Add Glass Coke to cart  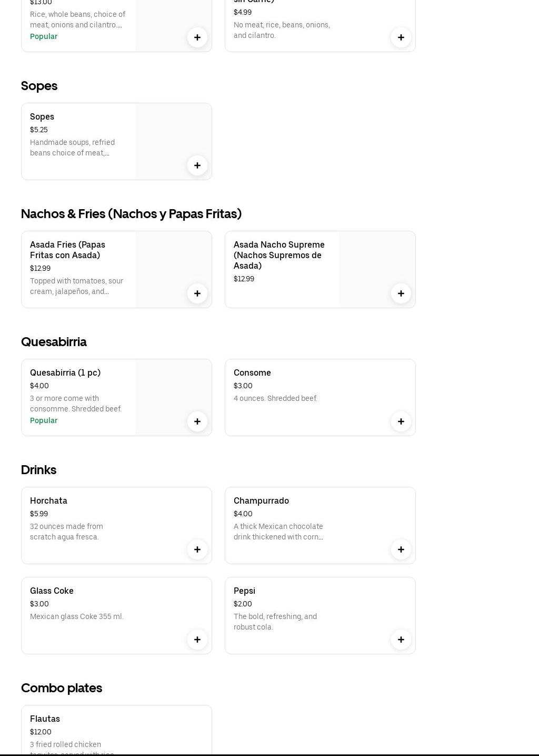click(197, 640)
